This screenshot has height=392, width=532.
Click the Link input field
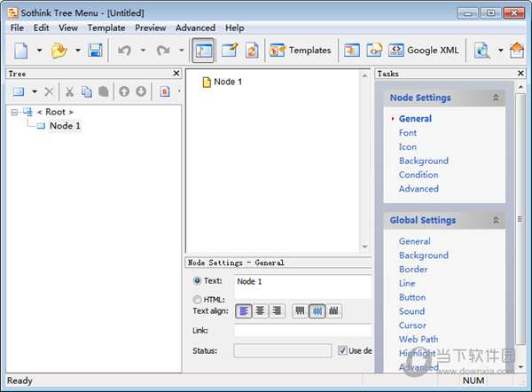click(x=302, y=330)
